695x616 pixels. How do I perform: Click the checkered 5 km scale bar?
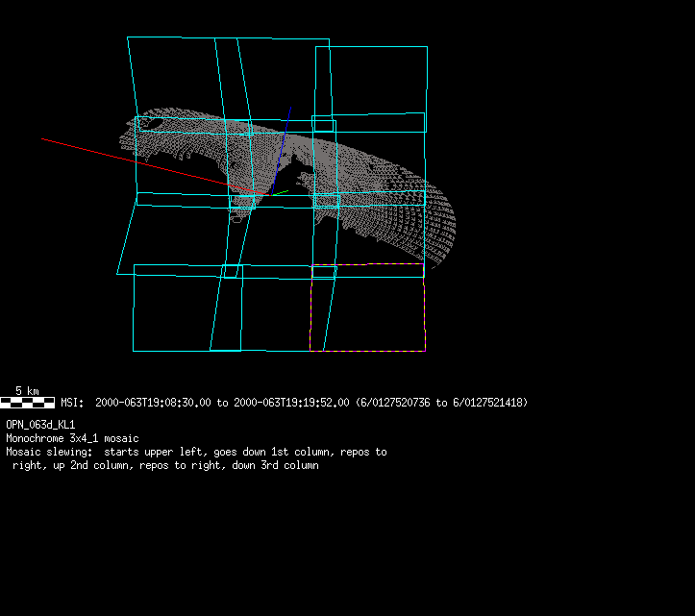pyautogui.click(x=28, y=403)
